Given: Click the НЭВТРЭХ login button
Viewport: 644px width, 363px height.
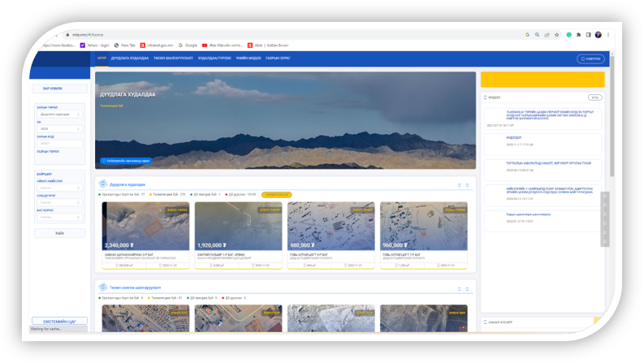Looking at the screenshot, I should [590, 58].
